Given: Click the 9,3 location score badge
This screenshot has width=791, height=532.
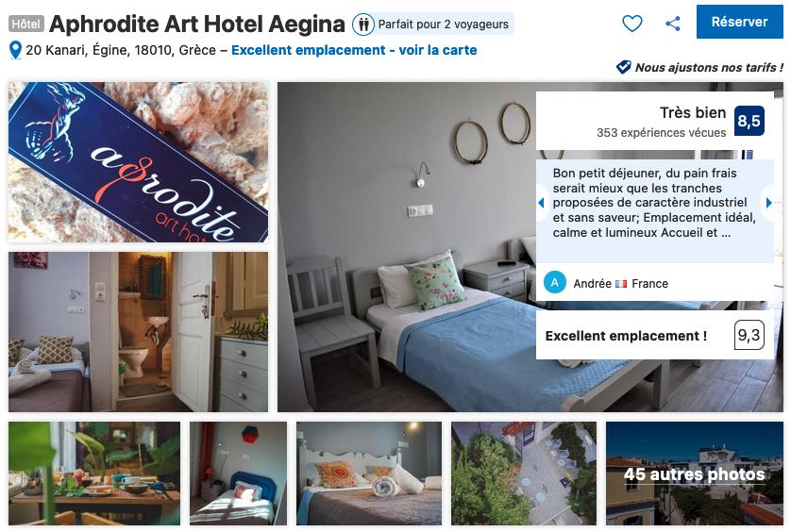Looking at the screenshot, I should (749, 335).
